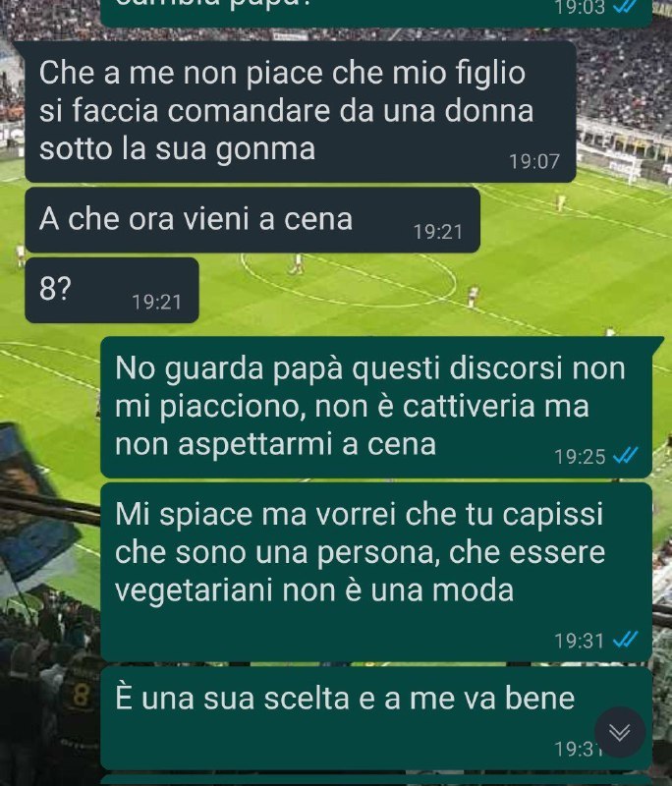Click the 19:31 timestamp under 'non è una moda'

tap(580, 641)
